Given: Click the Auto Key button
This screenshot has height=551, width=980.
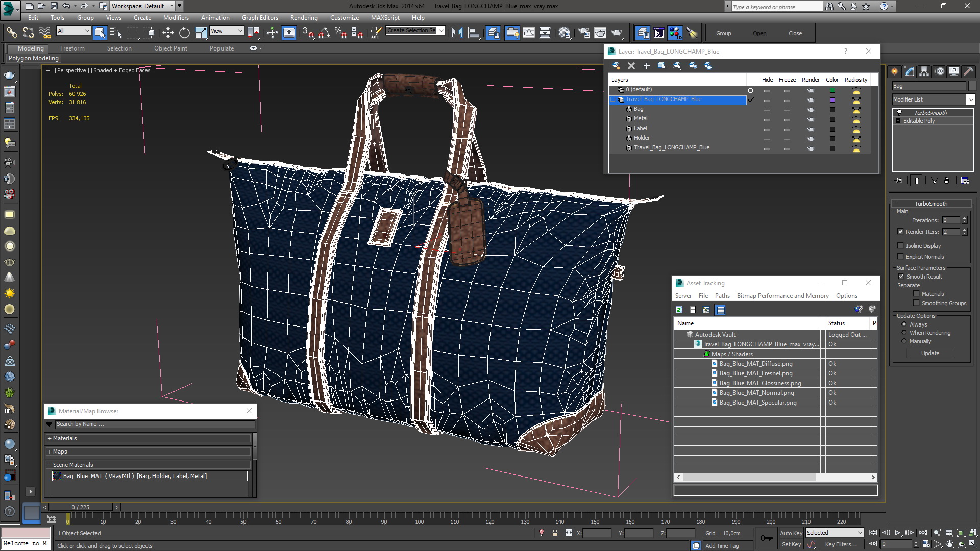Looking at the screenshot, I should click(791, 533).
